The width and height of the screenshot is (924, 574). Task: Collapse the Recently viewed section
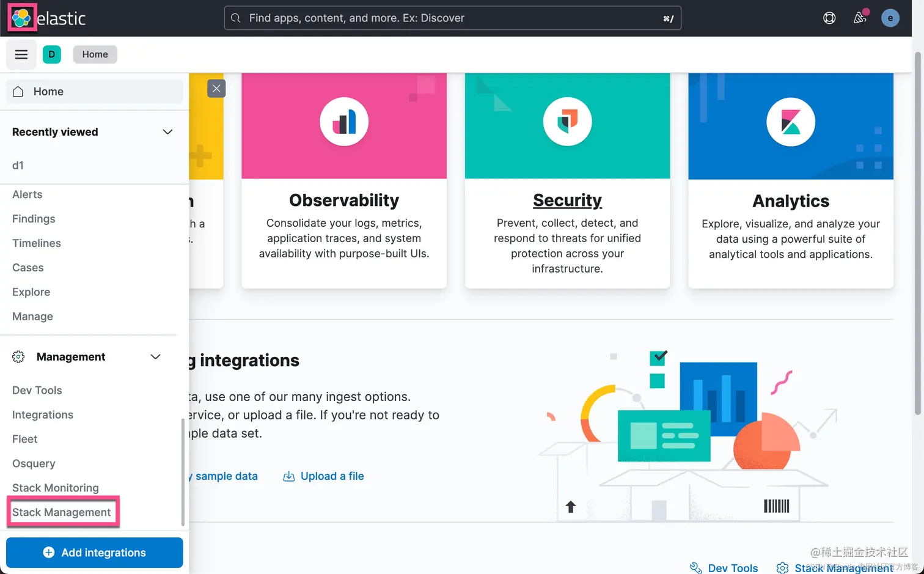167,132
